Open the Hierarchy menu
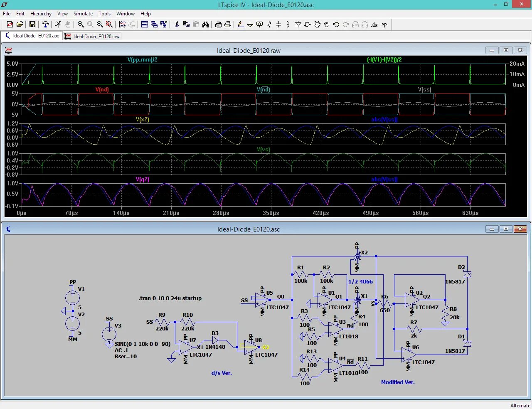The width and height of the screenshot is (532, 409). [41, 14]
